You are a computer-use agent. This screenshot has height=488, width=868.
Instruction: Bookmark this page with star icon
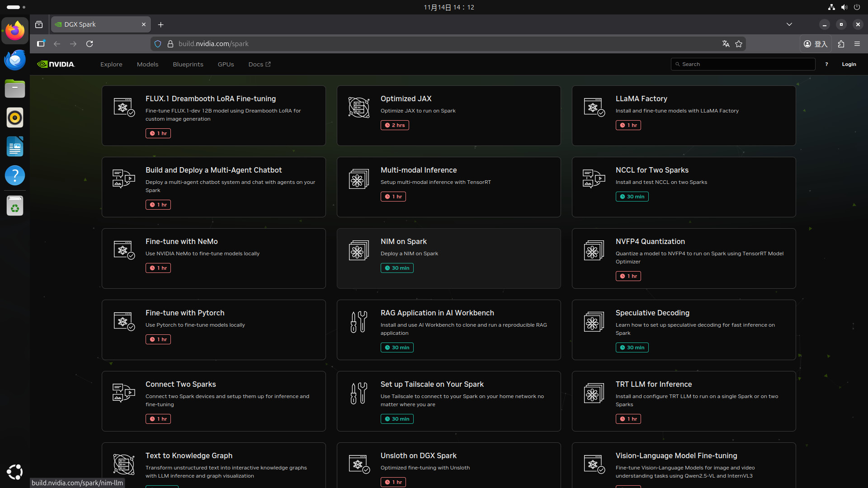(739, 44)
